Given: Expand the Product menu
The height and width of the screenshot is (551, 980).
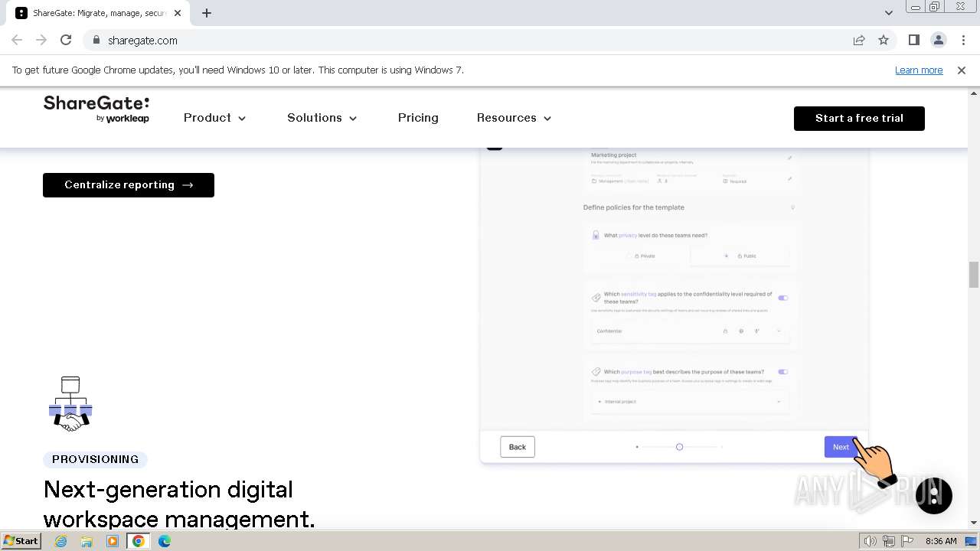Looking at the screenshot, I should 215,118.
